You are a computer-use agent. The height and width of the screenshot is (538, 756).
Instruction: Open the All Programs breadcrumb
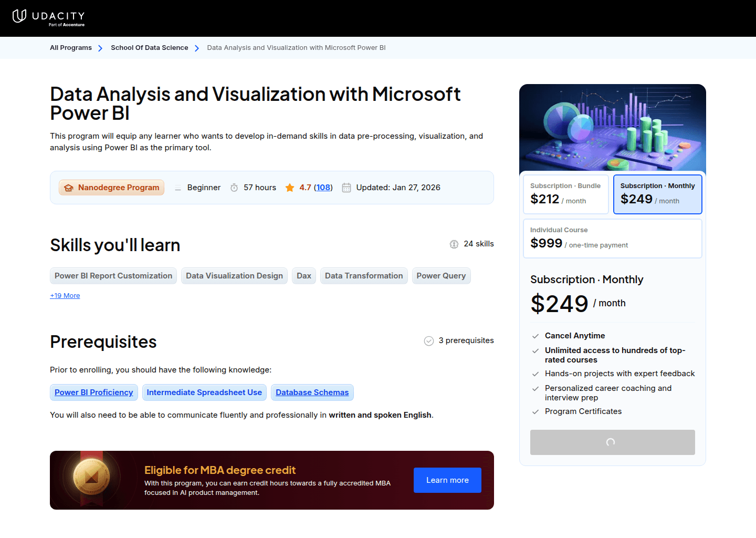71,48
